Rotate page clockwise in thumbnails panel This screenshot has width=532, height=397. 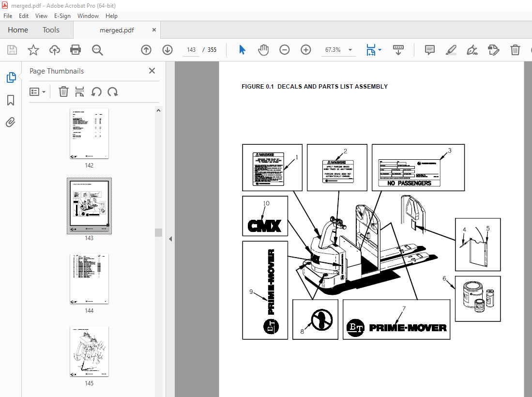pos(113,92)
